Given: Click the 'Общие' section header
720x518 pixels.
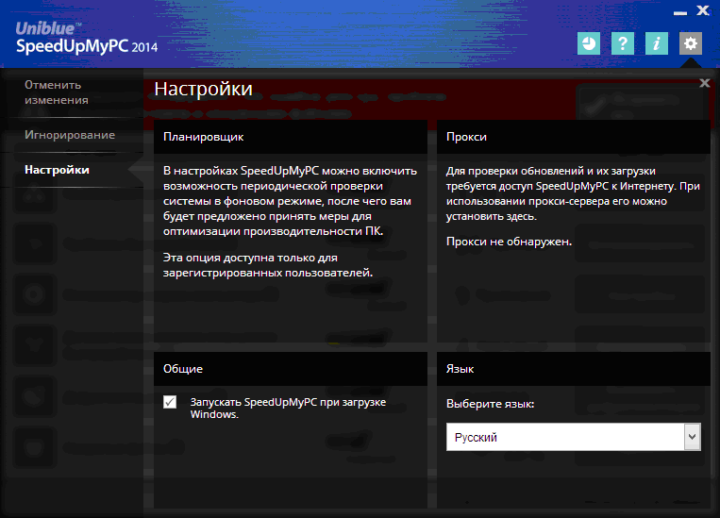Looking at the screenshot, I should tap(184, 369).
